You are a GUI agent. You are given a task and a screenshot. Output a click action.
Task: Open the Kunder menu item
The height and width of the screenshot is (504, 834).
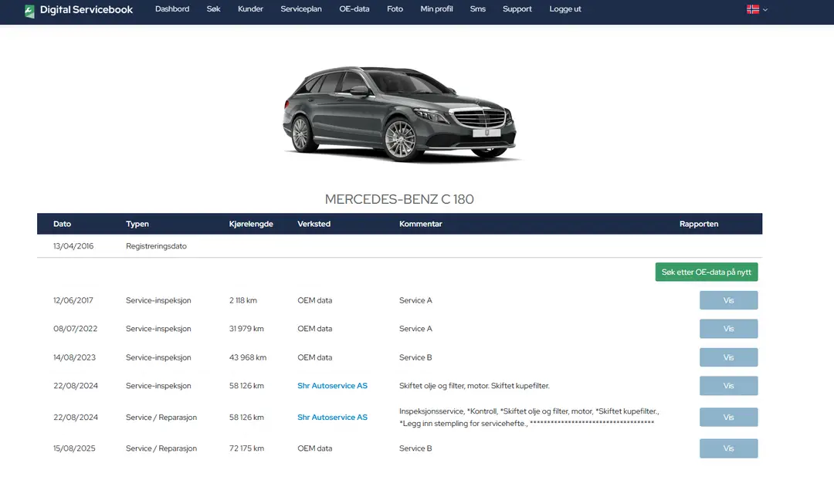click(x=250, y=9)
